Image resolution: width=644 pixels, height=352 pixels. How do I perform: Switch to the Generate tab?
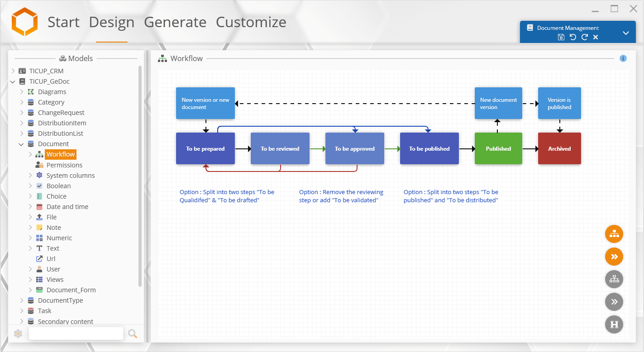175,22
